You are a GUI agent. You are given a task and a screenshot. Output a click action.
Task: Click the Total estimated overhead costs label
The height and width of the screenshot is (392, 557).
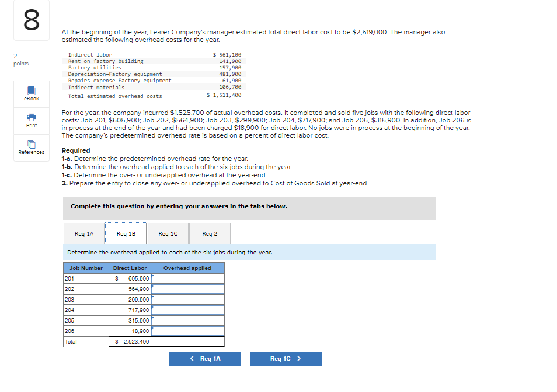[115, 96]
